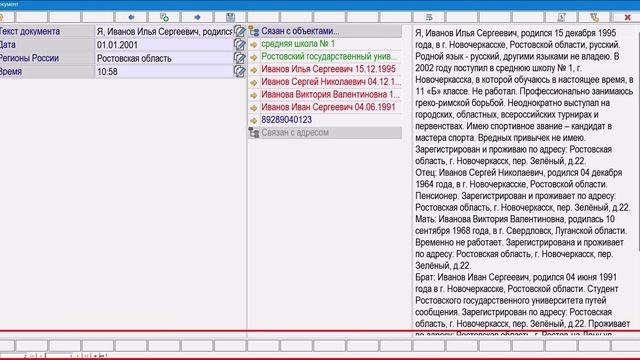Expand the Связан с адресом section header
The height and width of the screenshot is (360, 640).
325,133
